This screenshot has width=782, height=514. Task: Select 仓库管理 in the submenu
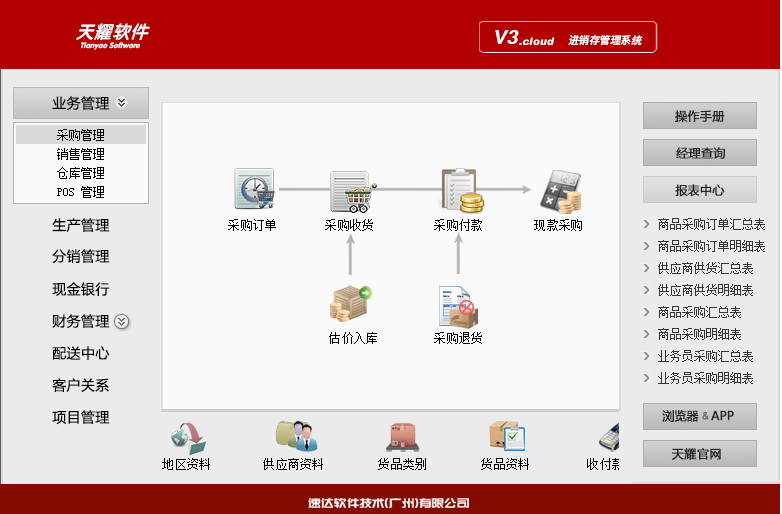[81, 173]
